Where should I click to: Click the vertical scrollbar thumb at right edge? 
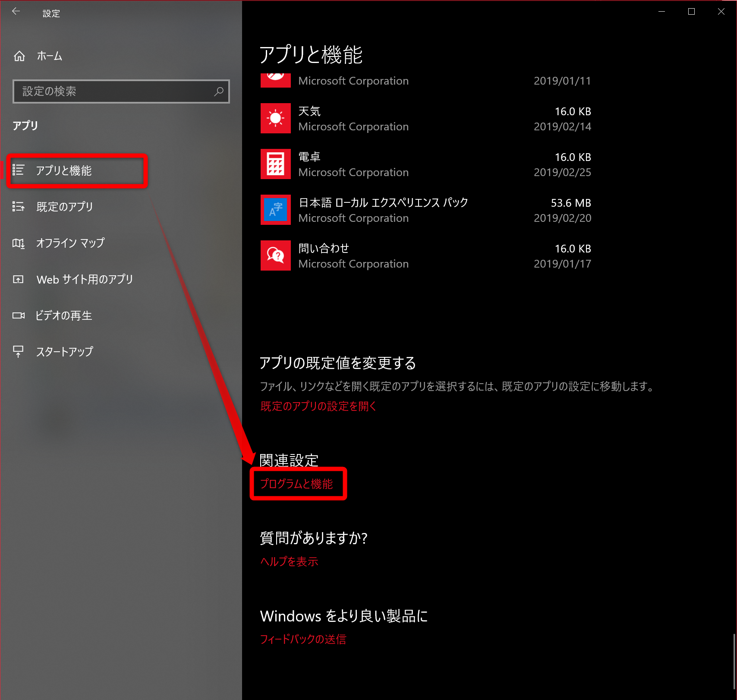[734, 661]
